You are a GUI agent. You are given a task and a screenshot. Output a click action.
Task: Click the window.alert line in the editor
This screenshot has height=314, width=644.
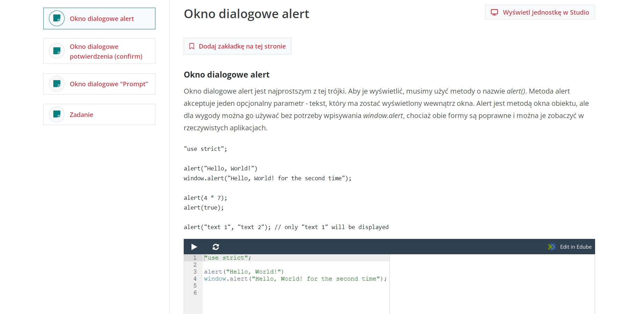click(295, 279)
